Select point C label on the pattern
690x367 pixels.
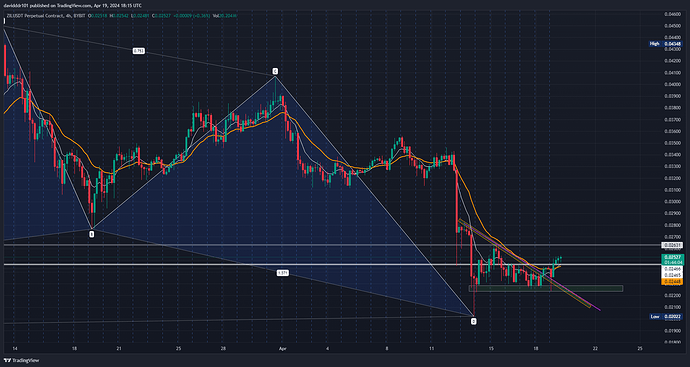pyautogui.click(x=275, y=71)
